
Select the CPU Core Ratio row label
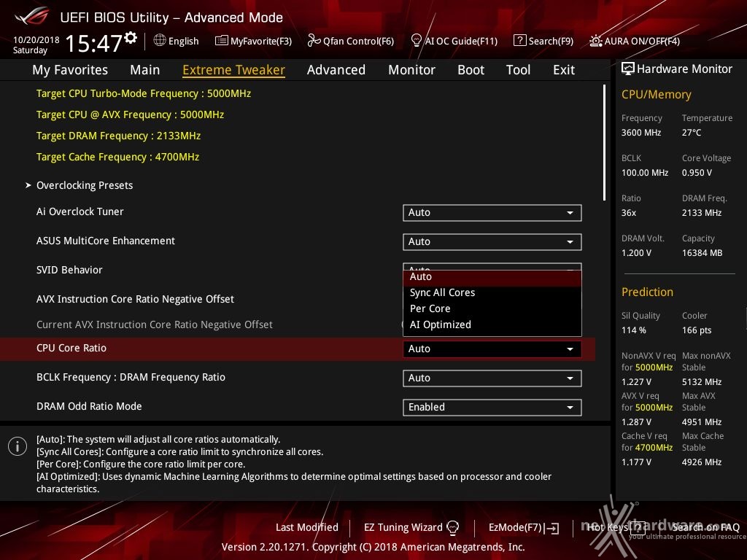pyautogui.click(x=71, y=348)
